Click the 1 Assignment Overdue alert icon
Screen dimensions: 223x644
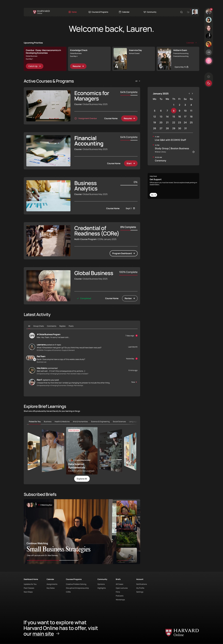(76, 118)
